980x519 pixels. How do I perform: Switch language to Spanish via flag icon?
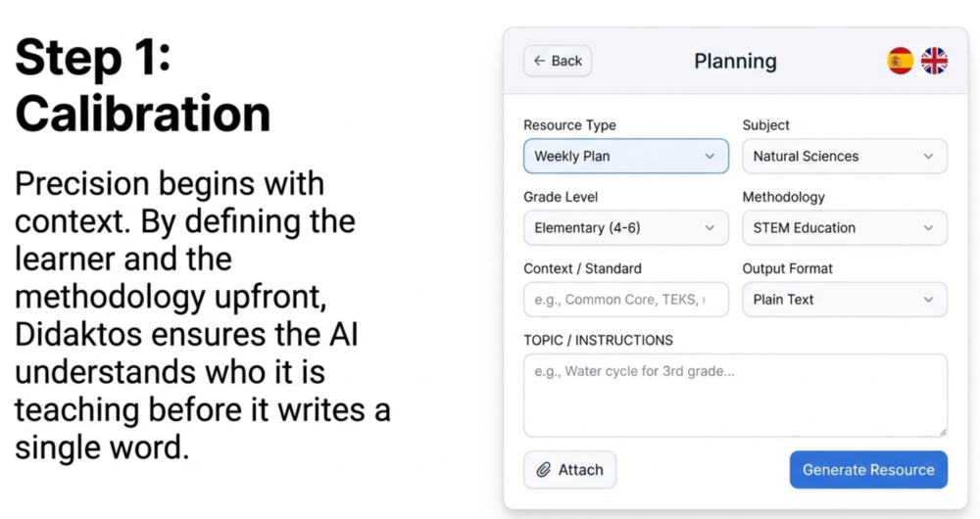900,61
